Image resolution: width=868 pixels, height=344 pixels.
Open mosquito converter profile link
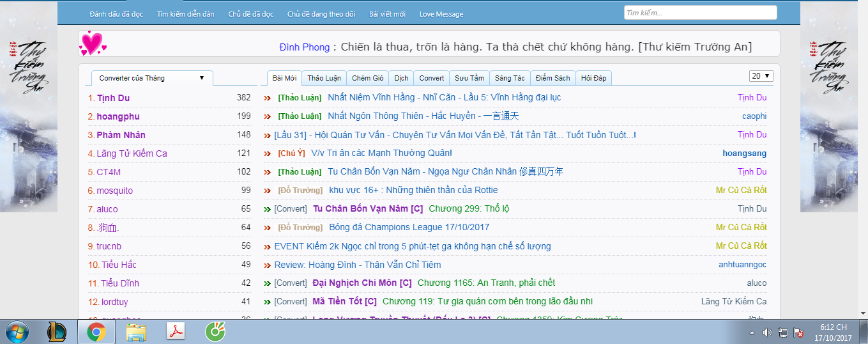(x=115, y=191)
